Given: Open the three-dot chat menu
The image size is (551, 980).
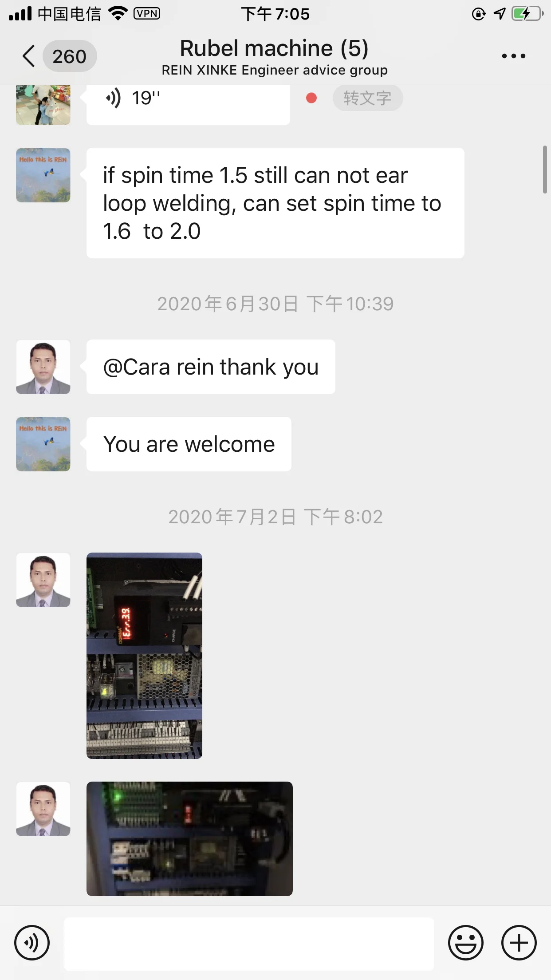Looking at the screenshot, I should 513,56.
